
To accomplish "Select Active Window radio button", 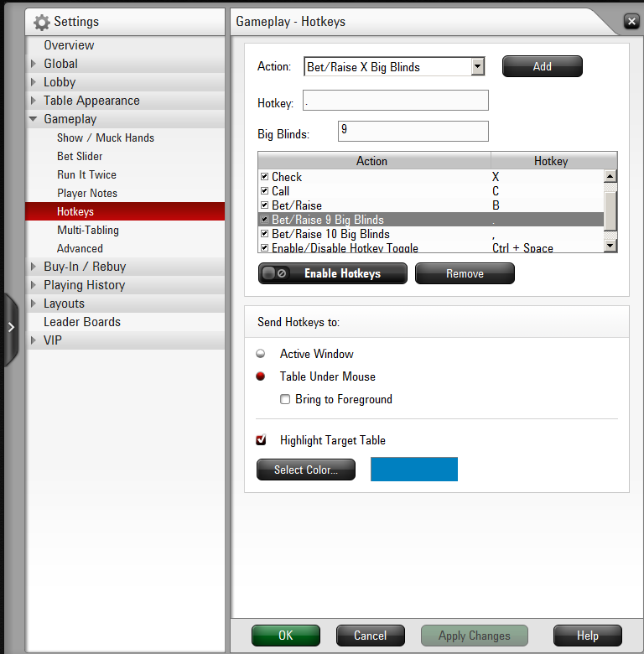I will coord(261,354).
